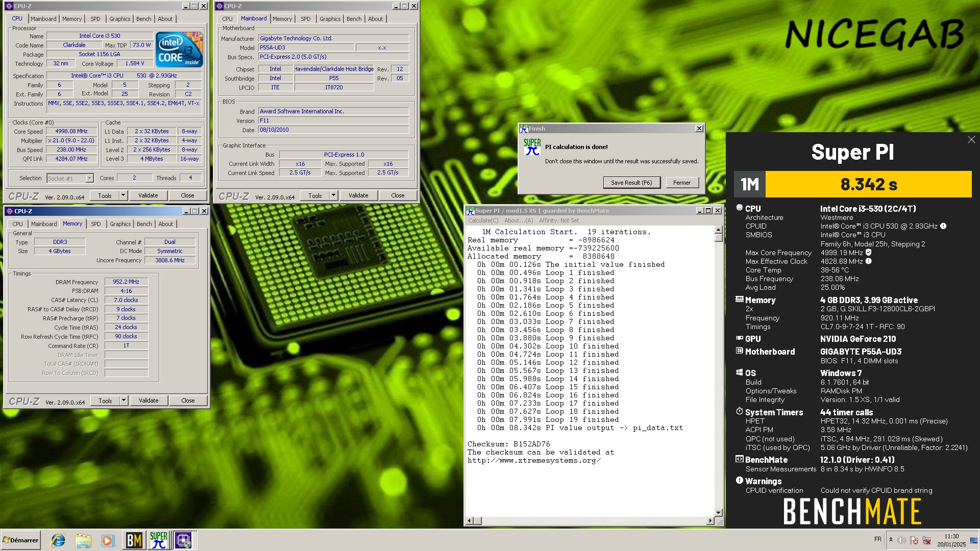
Task: Click the CPUID info warning icon
Action: coord(943,226)
